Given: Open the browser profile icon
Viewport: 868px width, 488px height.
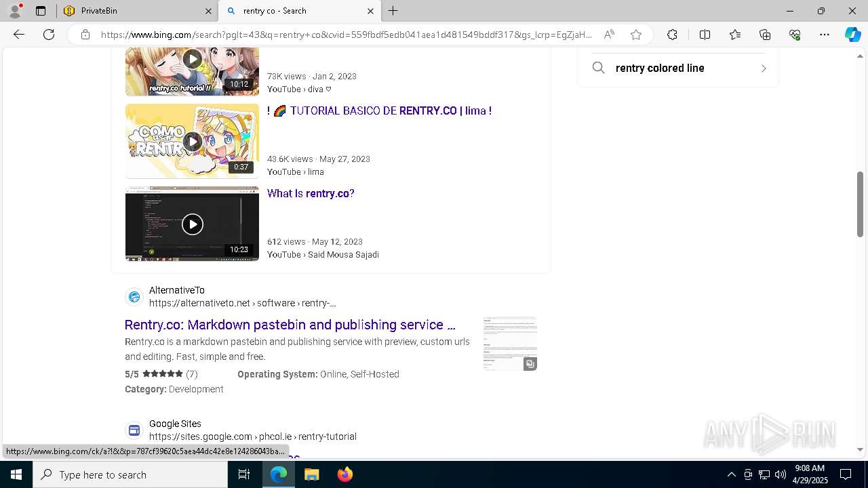Looking at the screenshot, I should (x=15, y=11).
